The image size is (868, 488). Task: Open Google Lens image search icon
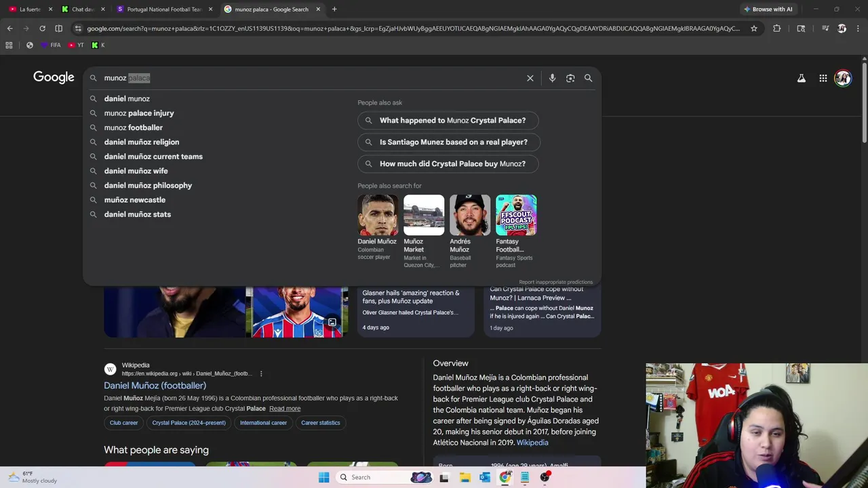tap(570, 78)
